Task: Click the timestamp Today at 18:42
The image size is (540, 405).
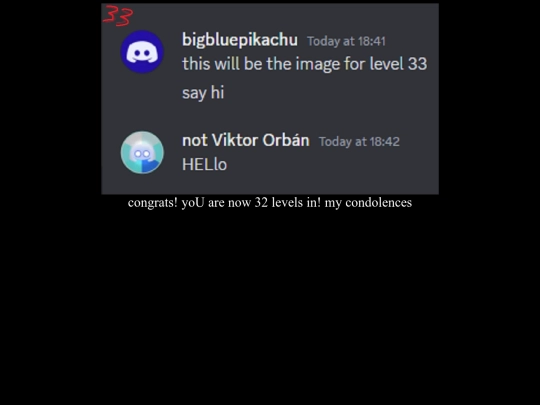Action: pos(359,142)
